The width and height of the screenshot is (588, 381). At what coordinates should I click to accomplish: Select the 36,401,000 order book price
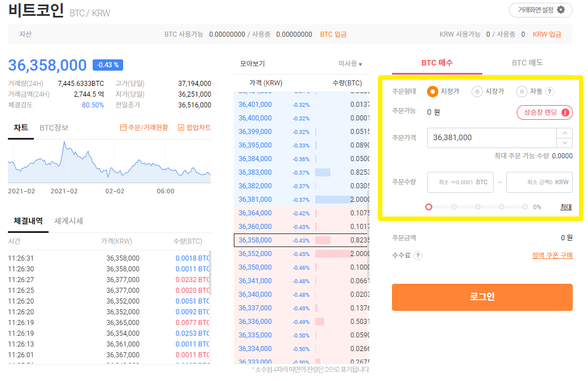click(x=255, y=105)
